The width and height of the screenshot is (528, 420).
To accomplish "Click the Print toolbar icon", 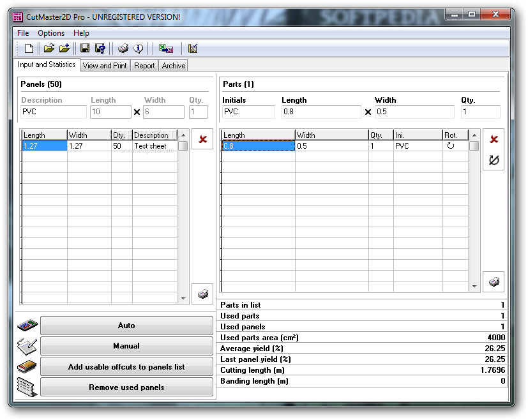I will point(123,49).
